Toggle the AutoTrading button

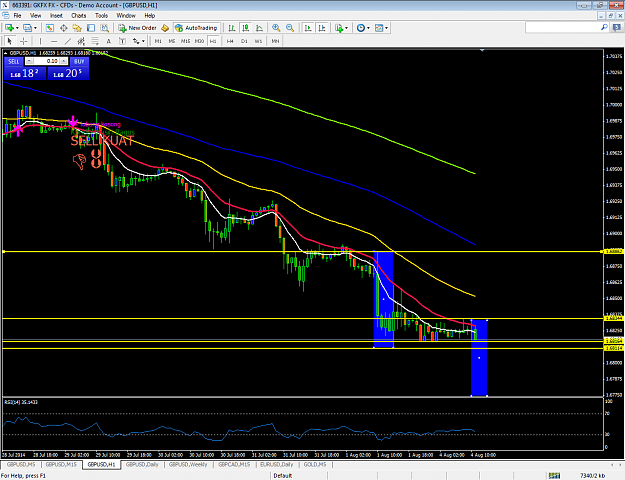click(x=197, y=28)
